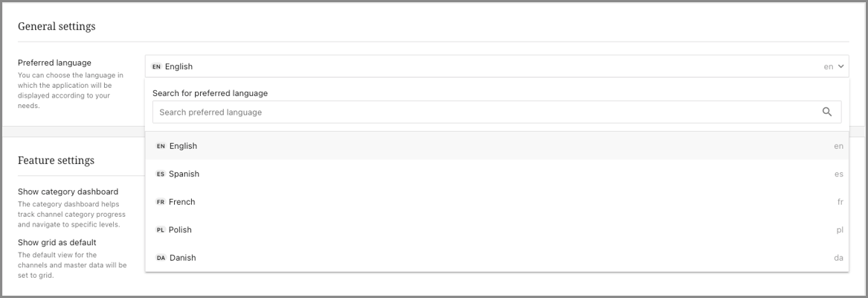
Task: Choose Danish language option
Action: tap(497, 258)
